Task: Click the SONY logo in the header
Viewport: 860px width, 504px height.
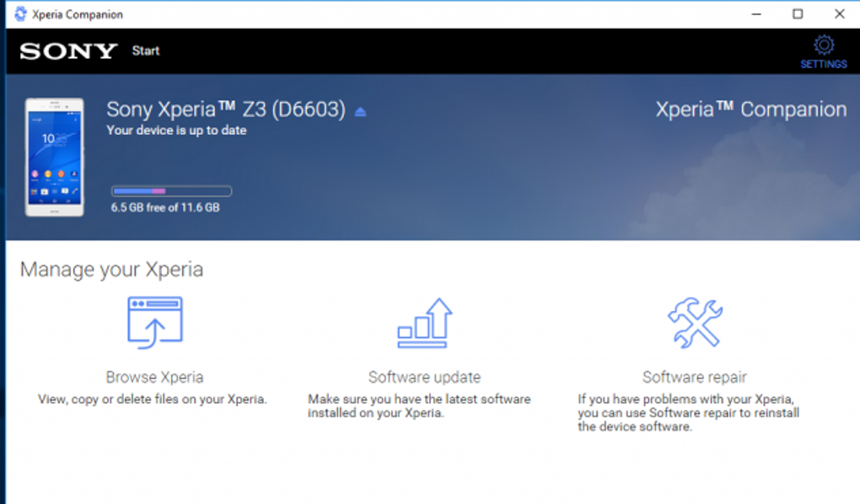Action: pyautogui.click(x=67, y=51)
